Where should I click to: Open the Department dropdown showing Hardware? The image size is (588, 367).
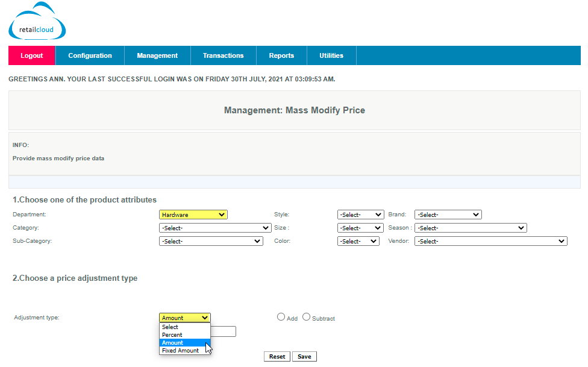tap(193, 215)
